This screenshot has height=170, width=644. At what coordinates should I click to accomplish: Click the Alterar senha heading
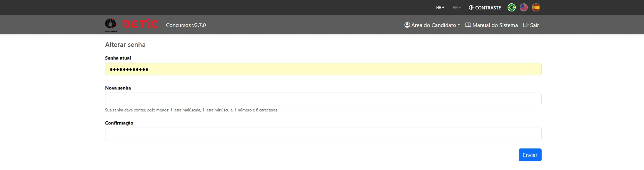(x=125, y=44)
